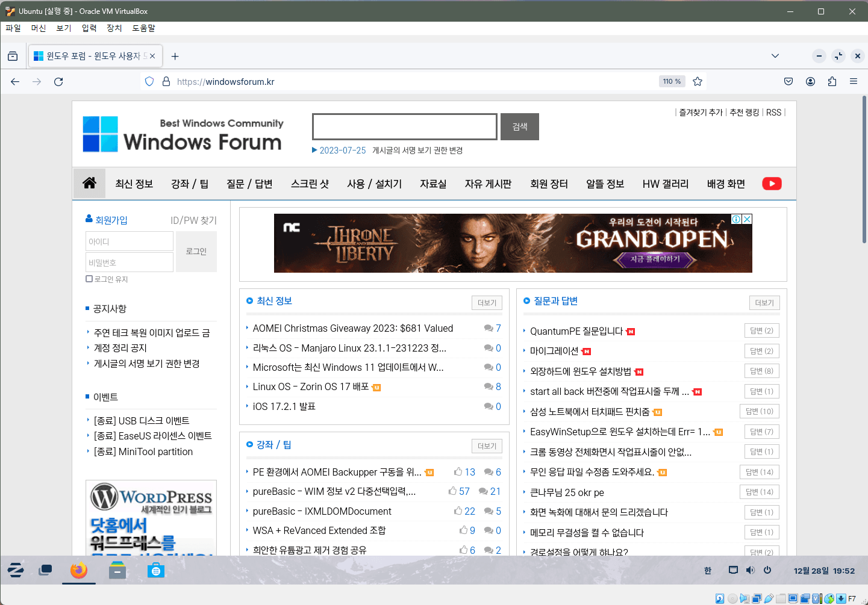Screen dimensions: 868x605
Task: Click the home icon in the forum navigation bar
Action: (89, 183)
